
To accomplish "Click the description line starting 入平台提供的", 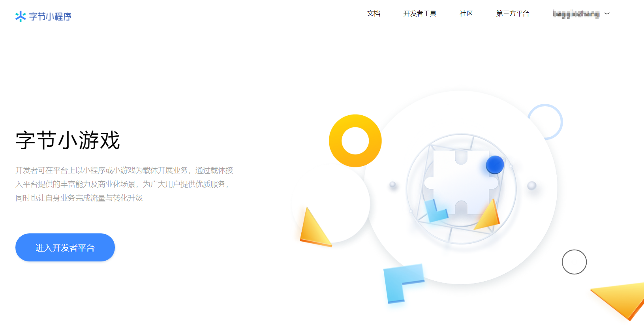I will coord(122,184).
